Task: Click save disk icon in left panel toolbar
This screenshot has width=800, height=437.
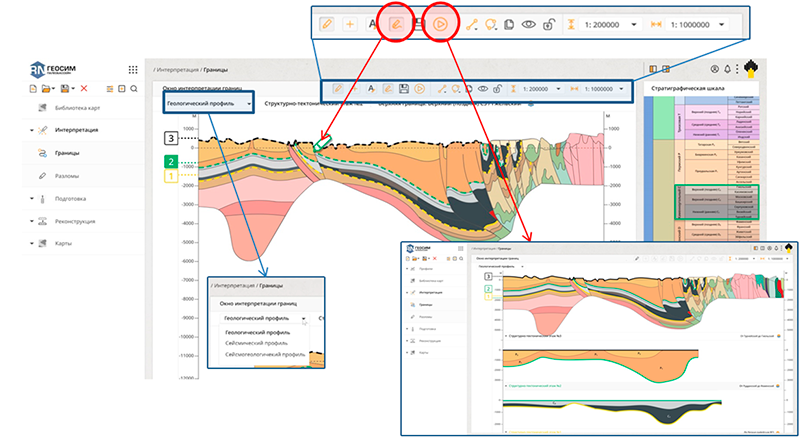Action: 66,89
